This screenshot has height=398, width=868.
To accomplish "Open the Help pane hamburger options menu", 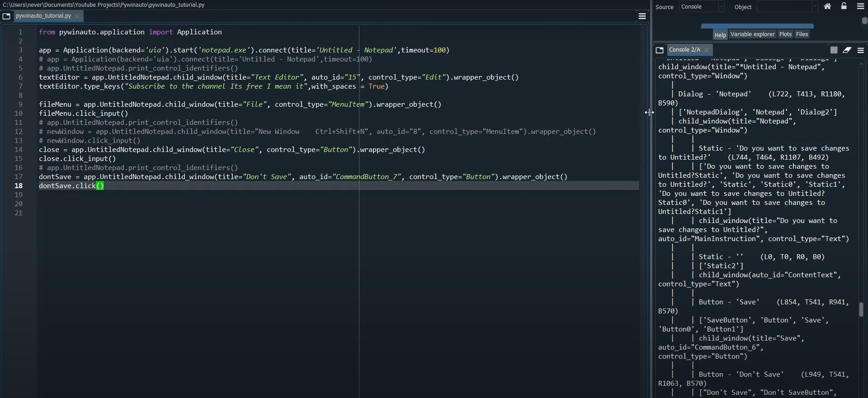I will click(x=861, y=6).
